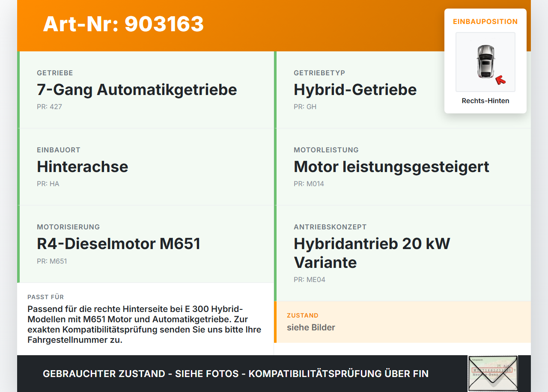The height and width of the screenshot is (392, 548).
Task: Click 'Motor leistungsgesteigert' value
Action: click(391, 166)
